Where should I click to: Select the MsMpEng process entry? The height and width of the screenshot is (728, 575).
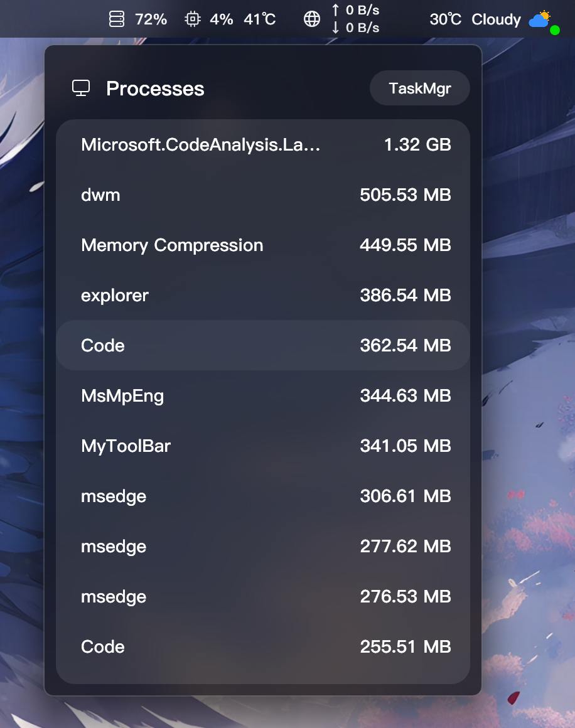click(263, 396)
